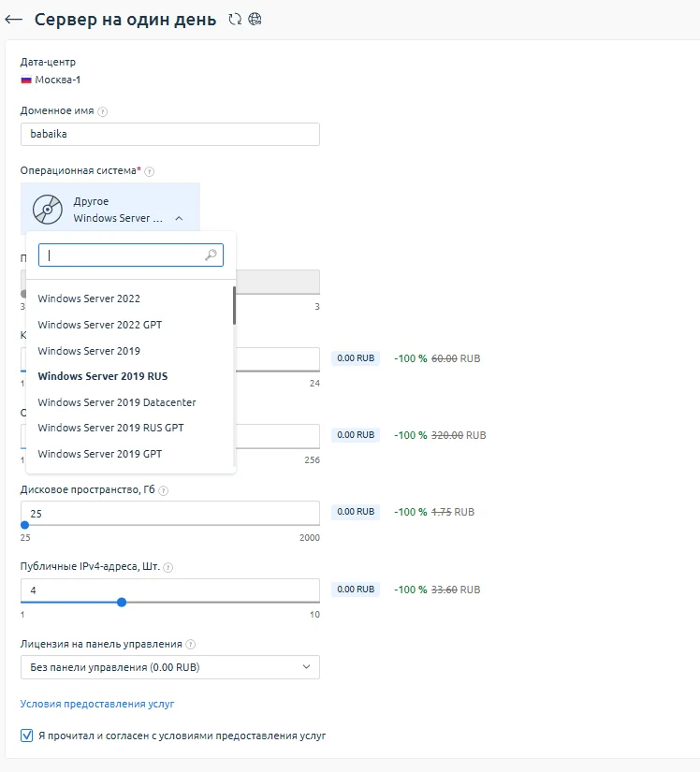This screenshot has width=700, height=772.
Task: Click the 0.00 RUB badge for IPv4 addresses
Action: pyautogui.click(x=356, y=589)
